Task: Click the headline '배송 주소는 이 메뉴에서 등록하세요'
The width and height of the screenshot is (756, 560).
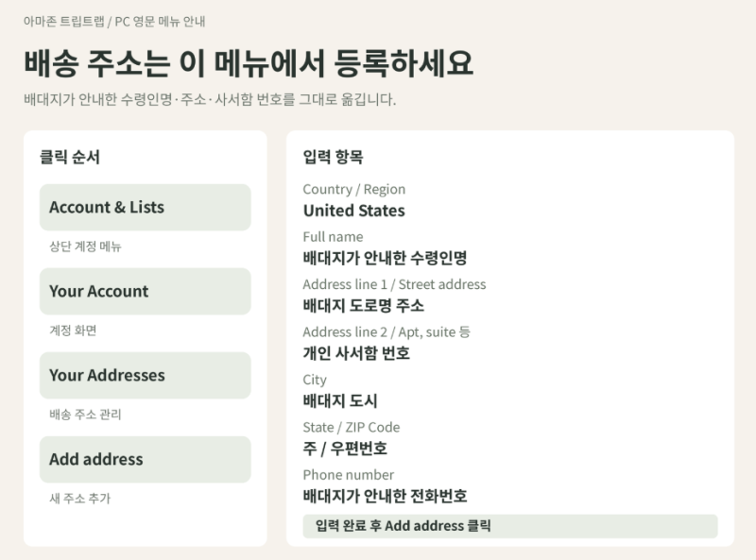Action: click(249, 63)
